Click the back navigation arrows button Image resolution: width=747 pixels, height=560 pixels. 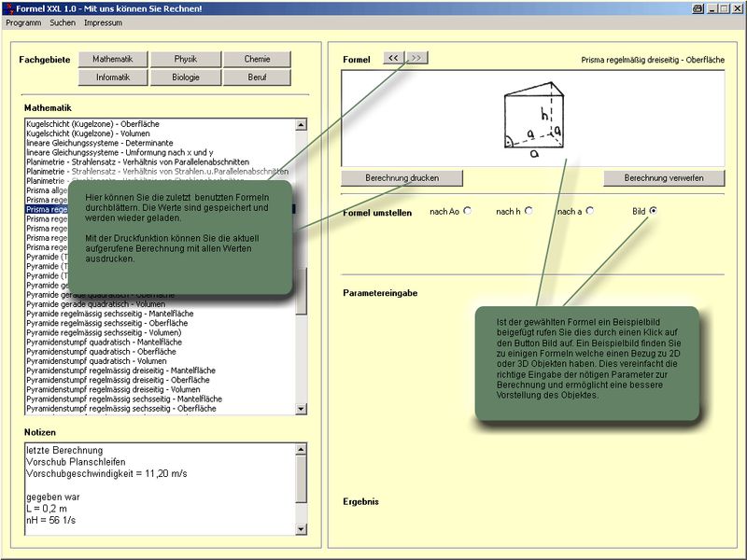click(x=393, y=58)
